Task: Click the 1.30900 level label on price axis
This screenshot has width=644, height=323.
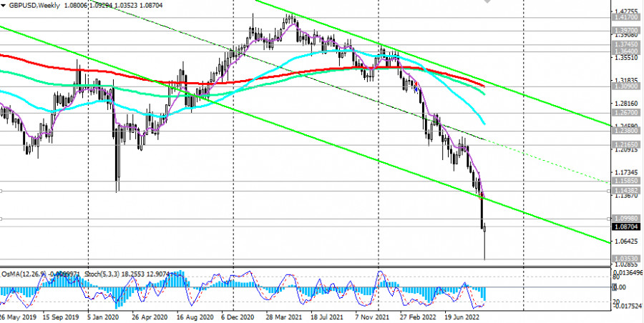Action: tap(625, 86)
